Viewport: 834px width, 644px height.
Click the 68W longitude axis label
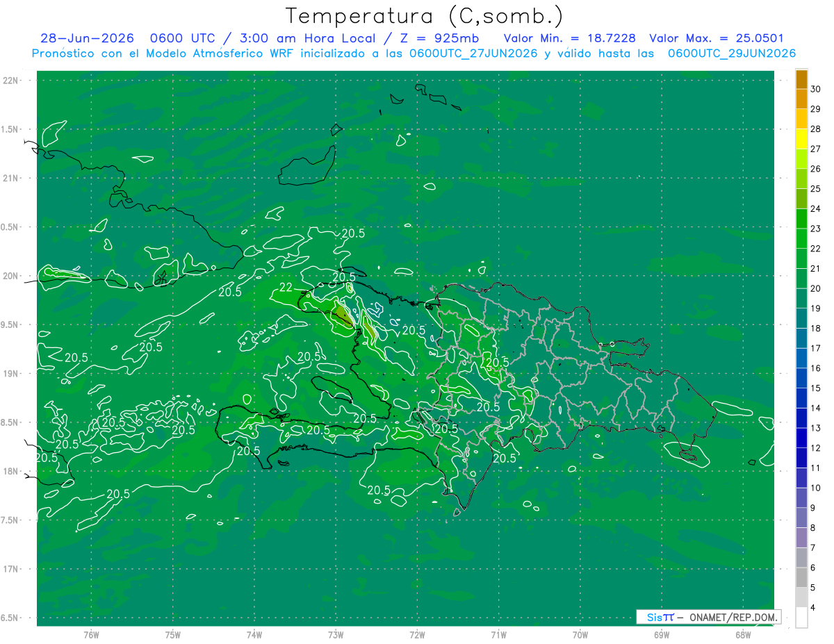(742, 634)
